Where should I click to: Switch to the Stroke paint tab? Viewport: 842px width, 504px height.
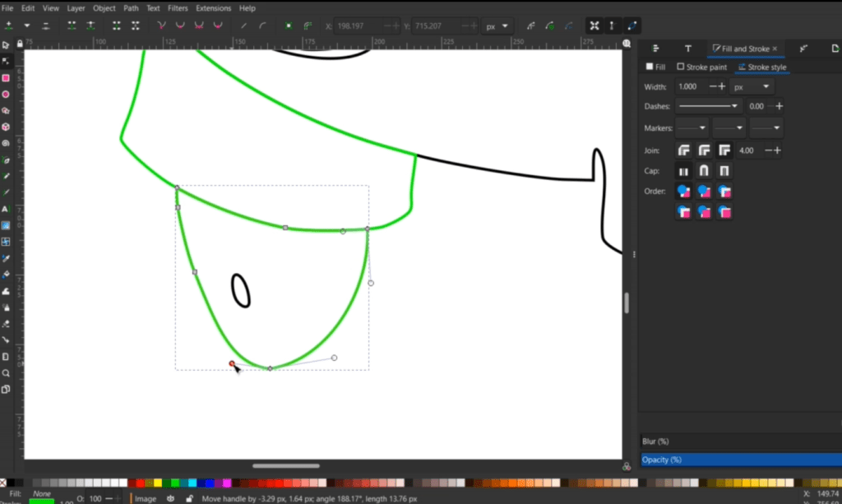(x=702, y=67)
